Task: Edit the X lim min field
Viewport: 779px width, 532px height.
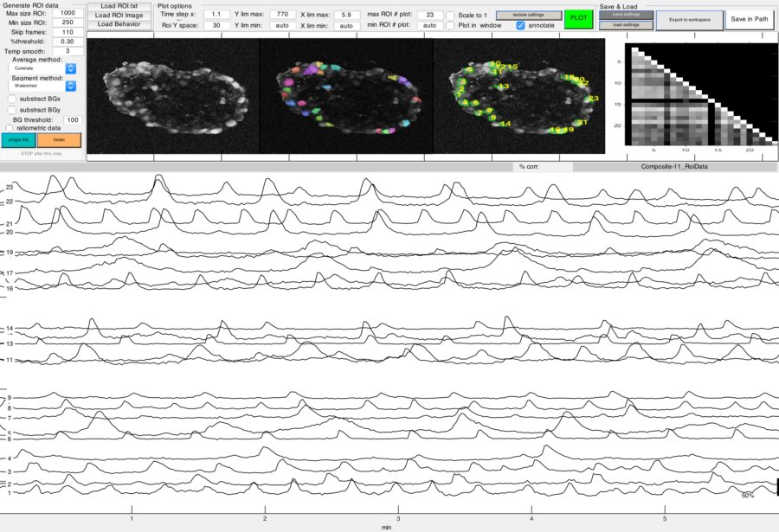Action: pyautogui.click(x=346, y=26)
